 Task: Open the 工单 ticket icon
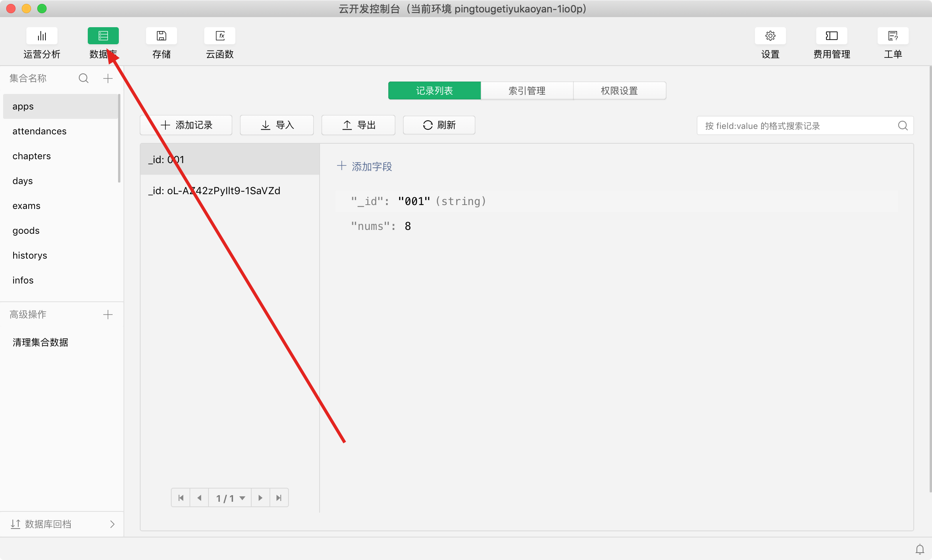coord(893,36)
